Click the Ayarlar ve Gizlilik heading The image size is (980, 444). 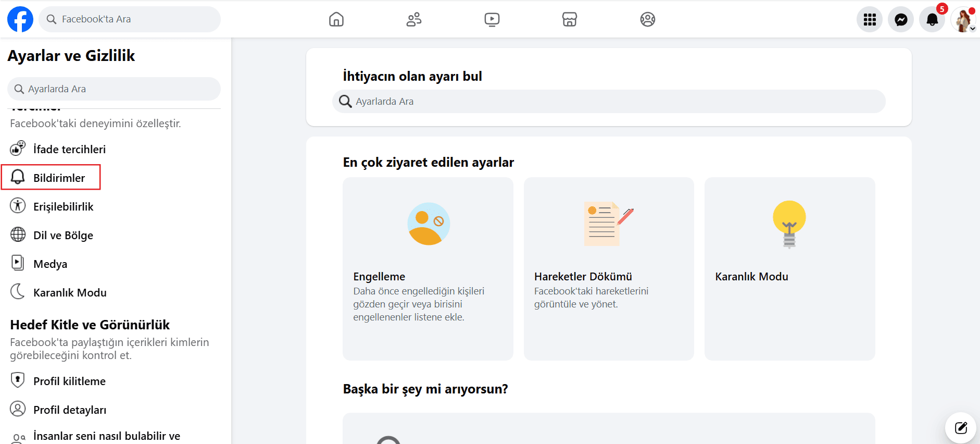pos(71,56)
